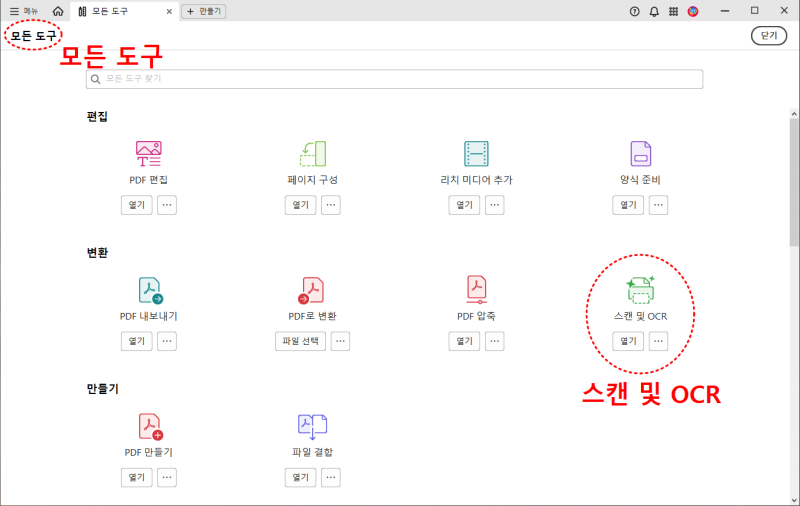
Task: Click the scrollbar down arrow
Action: pyautogui.click(x=794, y=500)
